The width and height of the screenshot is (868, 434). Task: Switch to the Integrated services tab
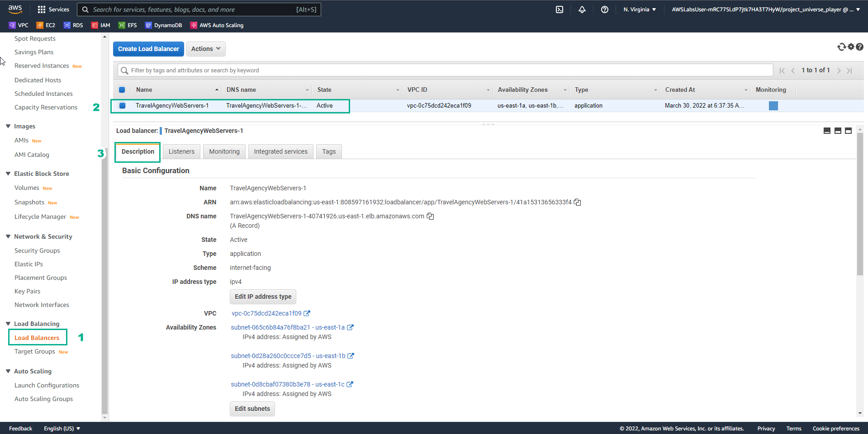pos(280,151)
